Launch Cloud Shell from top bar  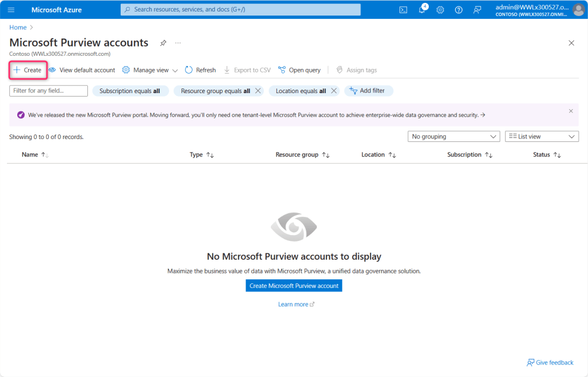(x=403, y=10)
